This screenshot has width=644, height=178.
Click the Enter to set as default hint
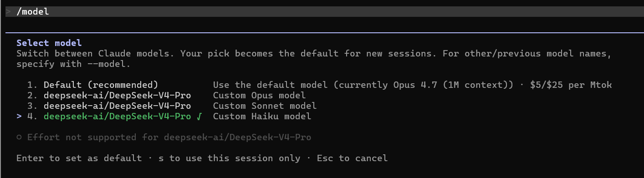[x=79, y=158]
